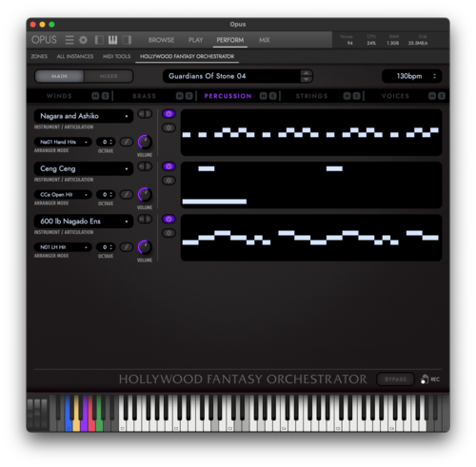This screenshot has width=476, height=467.
Task: Adjust volume knob for Ceng Ceng
Action: 145,194
